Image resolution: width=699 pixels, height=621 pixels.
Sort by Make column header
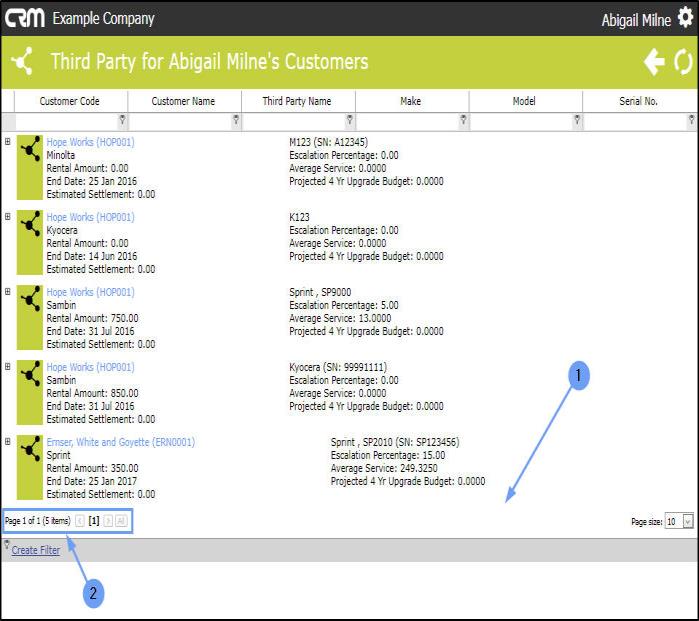coord(411,101)
